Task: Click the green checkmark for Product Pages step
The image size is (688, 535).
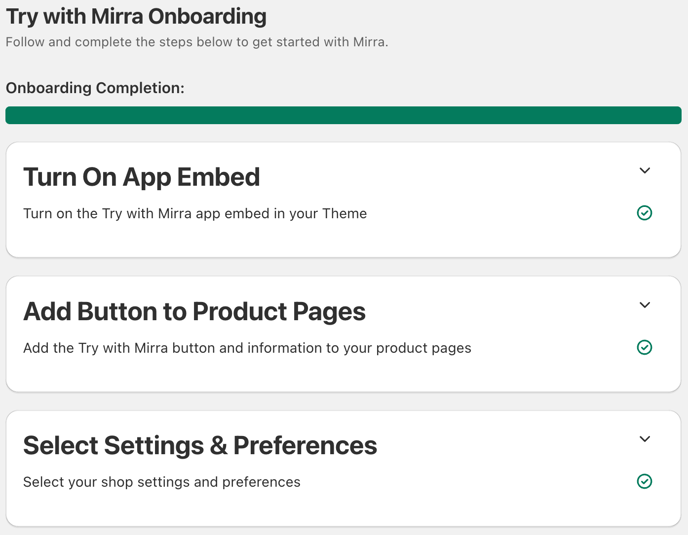Action: pyautogui.click(x=644, y=347)
